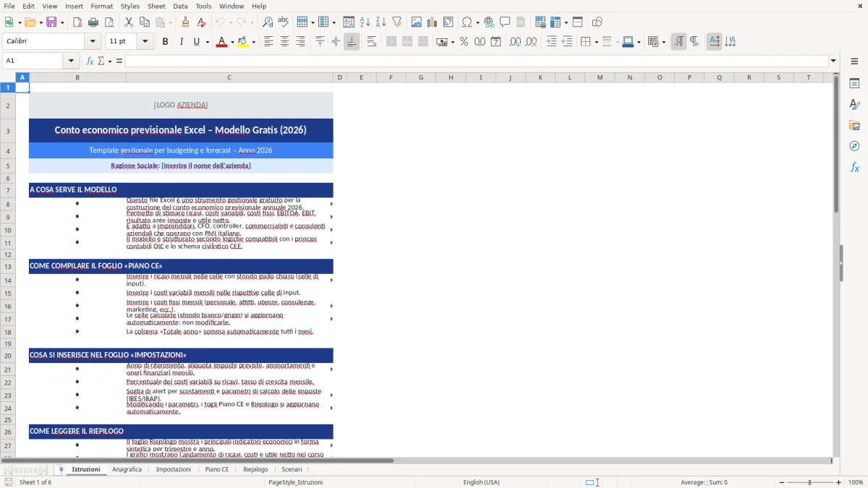Open underline style dropdown arrow
The height and width of the screenshot is (488, 868).
pyautogui.click(x=207, y=42)
